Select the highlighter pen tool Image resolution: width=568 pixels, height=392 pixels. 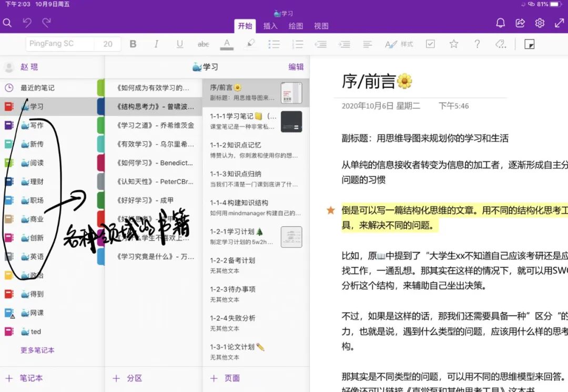click(x=249, y=44)
